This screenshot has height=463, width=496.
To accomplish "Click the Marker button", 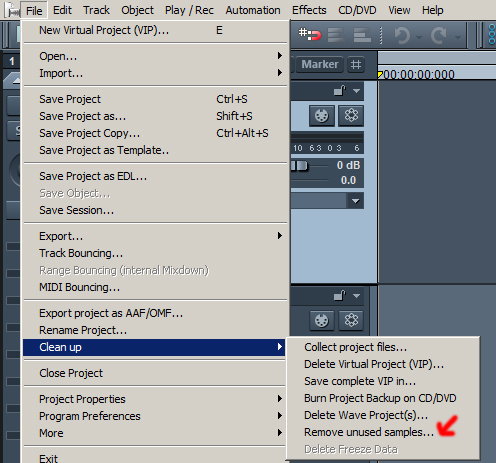I will point(320,64).
